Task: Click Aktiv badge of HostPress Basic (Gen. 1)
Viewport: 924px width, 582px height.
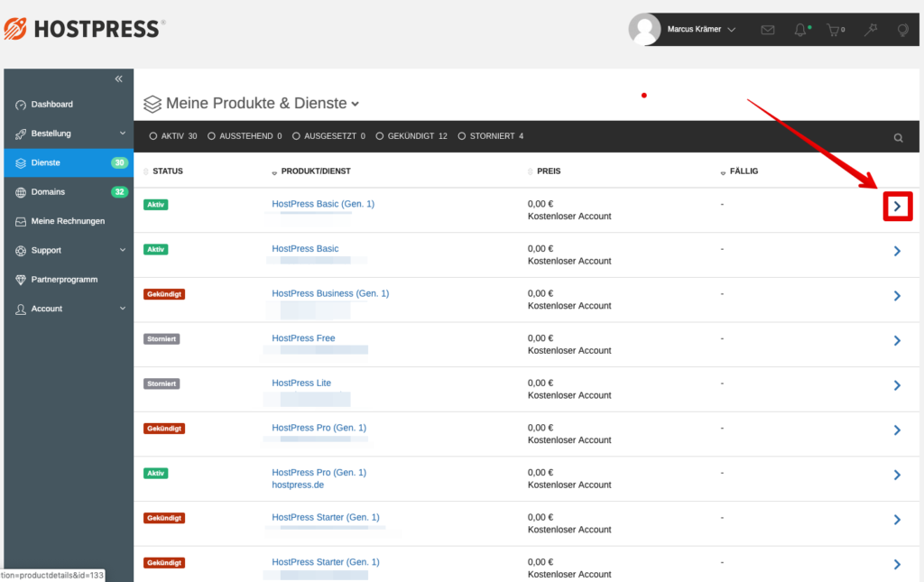Action: tap(155, 205)
